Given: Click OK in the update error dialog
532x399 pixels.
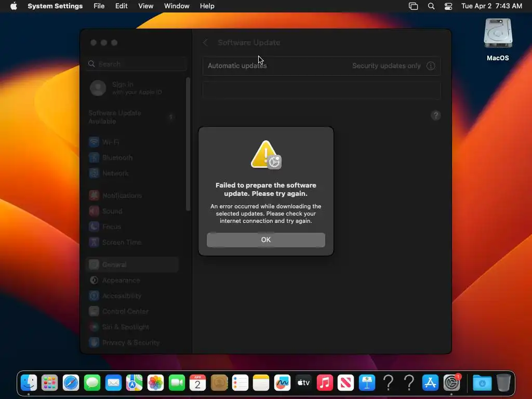Looking at the screenshot, I should 265,240.
